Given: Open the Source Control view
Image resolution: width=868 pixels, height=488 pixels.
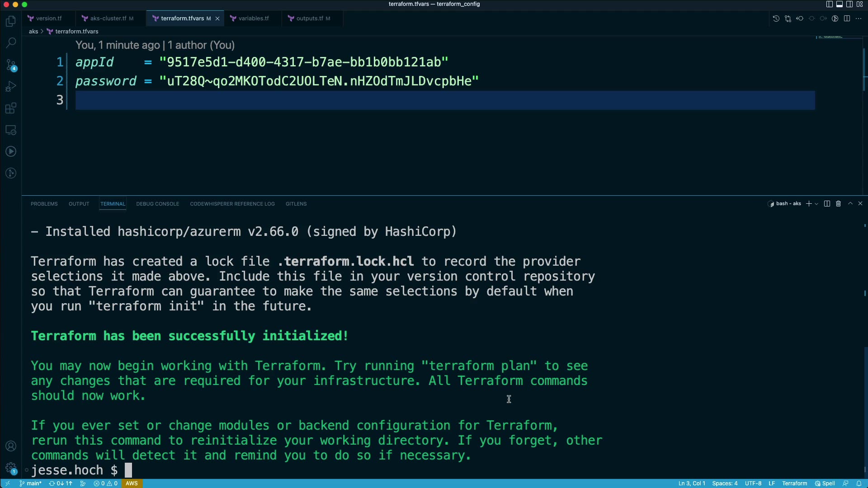Looking at the screenshot, I should [11, 65].
